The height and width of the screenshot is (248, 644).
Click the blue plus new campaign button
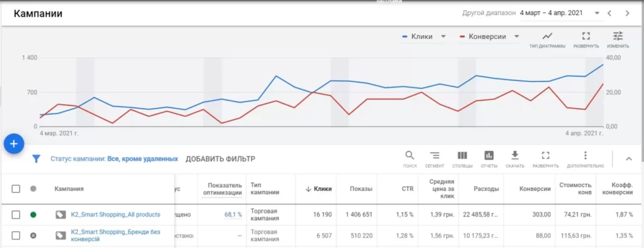(14, 144)
